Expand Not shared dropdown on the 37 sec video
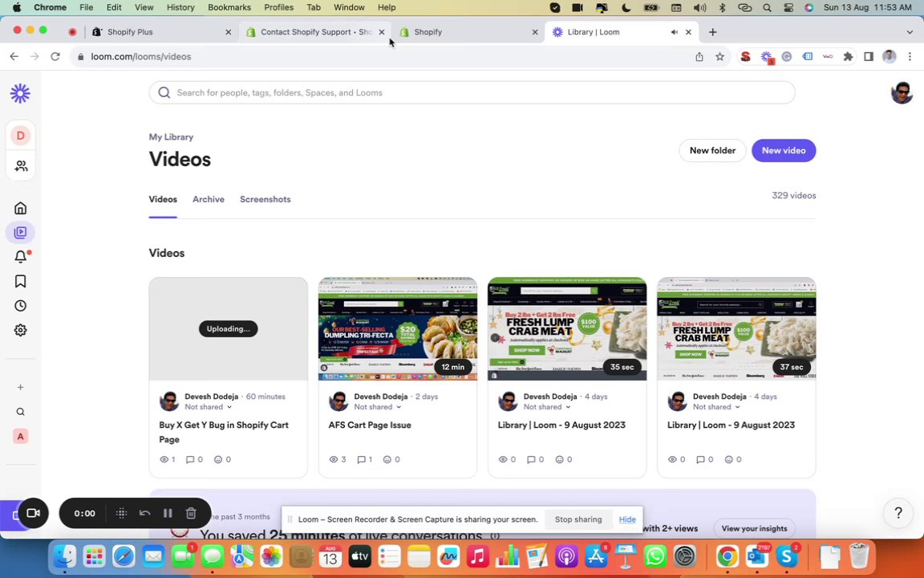The width and height of the screenshot is (924, 578). click(x=716, y=407)
